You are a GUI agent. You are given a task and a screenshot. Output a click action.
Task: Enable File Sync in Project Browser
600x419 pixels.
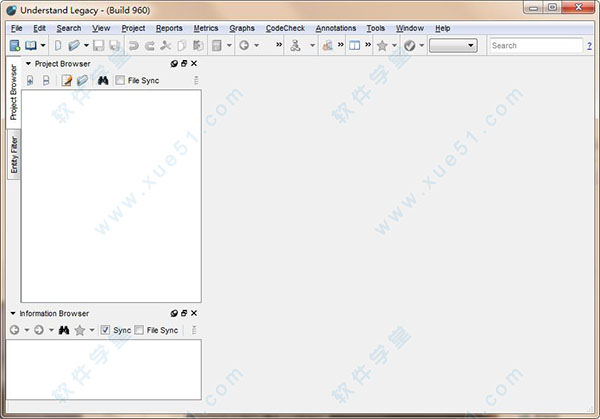coord(120,80)
